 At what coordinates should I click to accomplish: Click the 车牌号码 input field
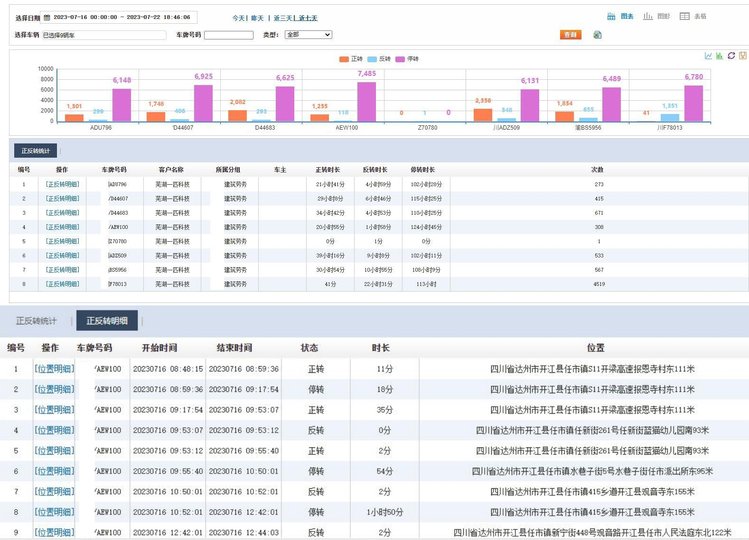tap(228, 34)
